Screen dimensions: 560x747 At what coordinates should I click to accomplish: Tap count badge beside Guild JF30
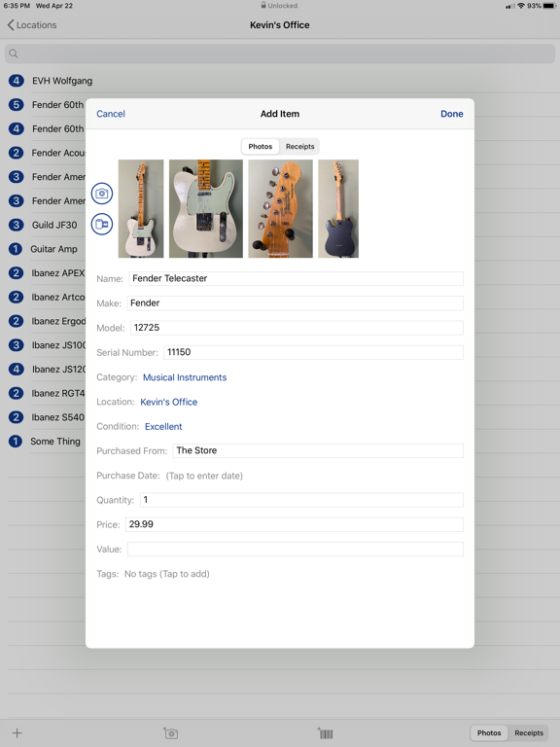17,225
